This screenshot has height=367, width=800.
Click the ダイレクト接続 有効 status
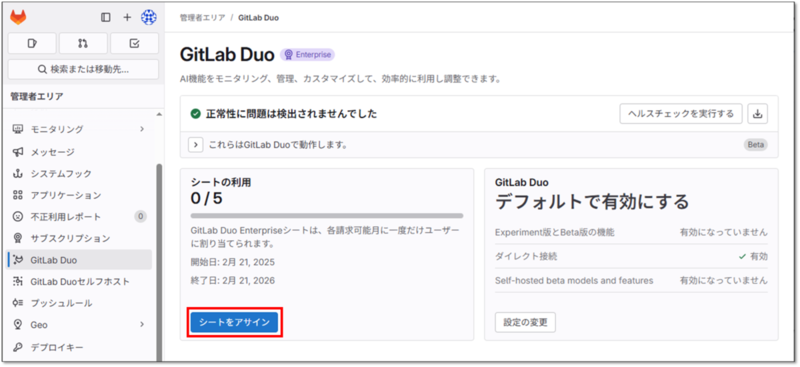(753, 256)
